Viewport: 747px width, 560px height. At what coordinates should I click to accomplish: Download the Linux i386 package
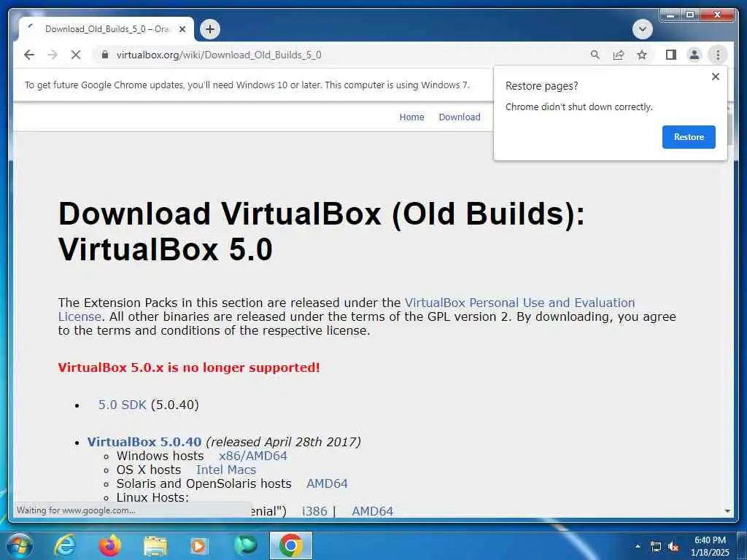(x=314, y=511)
